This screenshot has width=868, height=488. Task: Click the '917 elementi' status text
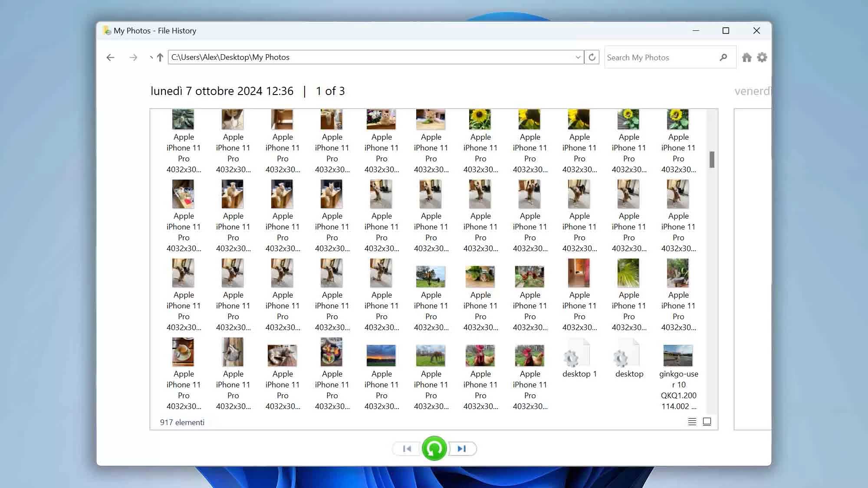click(x=182, y=422)
